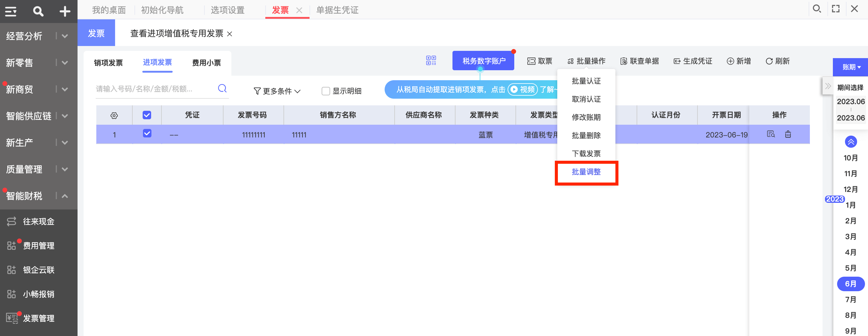This screenshot has width=868, height=336.
Task: Enable the 显示明细 checkbox
Action: [326, 91]
